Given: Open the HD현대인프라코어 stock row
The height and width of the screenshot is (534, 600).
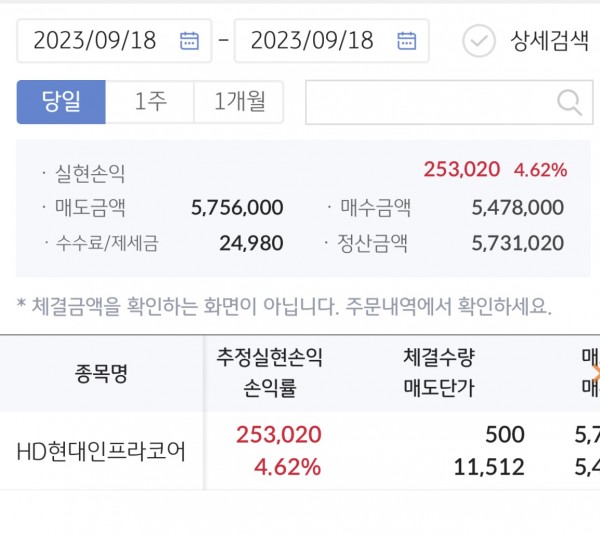Looking at the screenshot, I should click(101, 451).
